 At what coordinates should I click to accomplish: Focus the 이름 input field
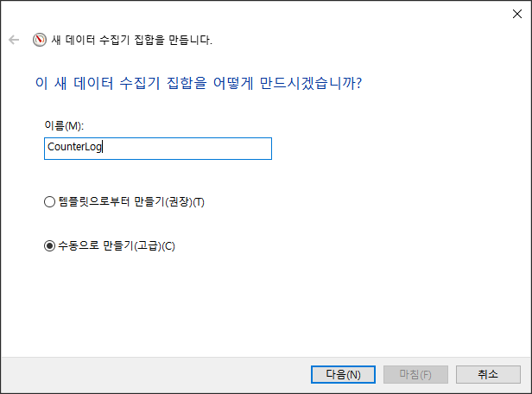(158, 149)
